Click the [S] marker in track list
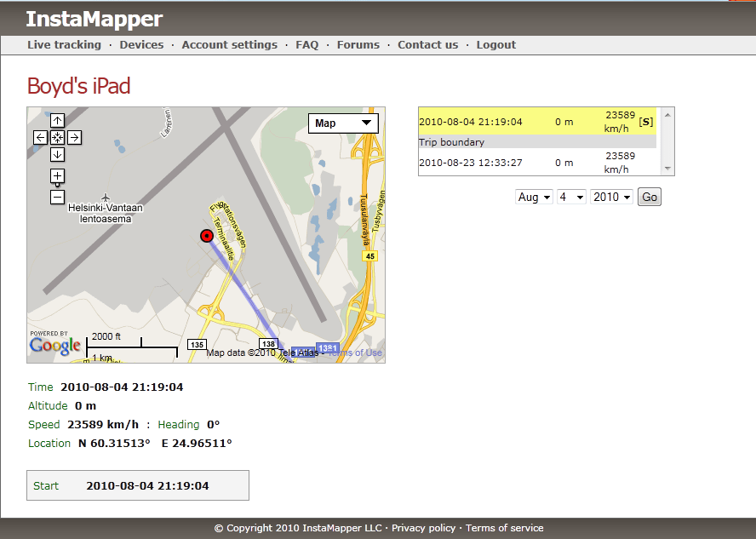The image size is (756, 539). (x=646, y=122)
